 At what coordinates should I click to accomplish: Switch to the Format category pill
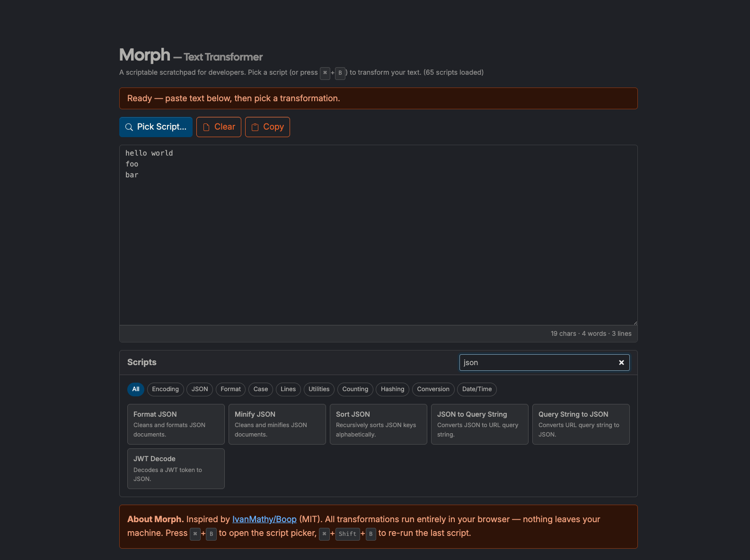click(x=231, y=389)
